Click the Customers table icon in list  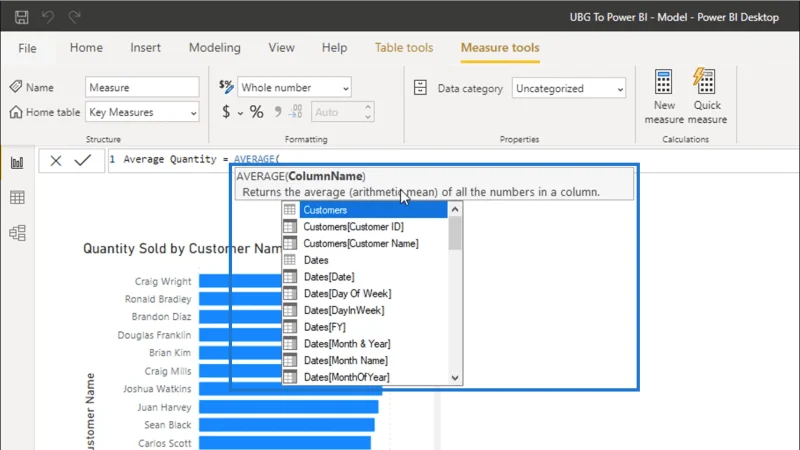coord(290,210)
